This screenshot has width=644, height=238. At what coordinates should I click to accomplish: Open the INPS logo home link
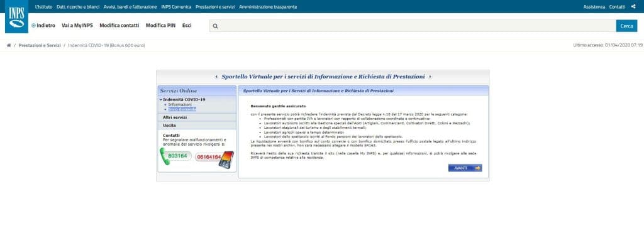(x=16, y=17)
